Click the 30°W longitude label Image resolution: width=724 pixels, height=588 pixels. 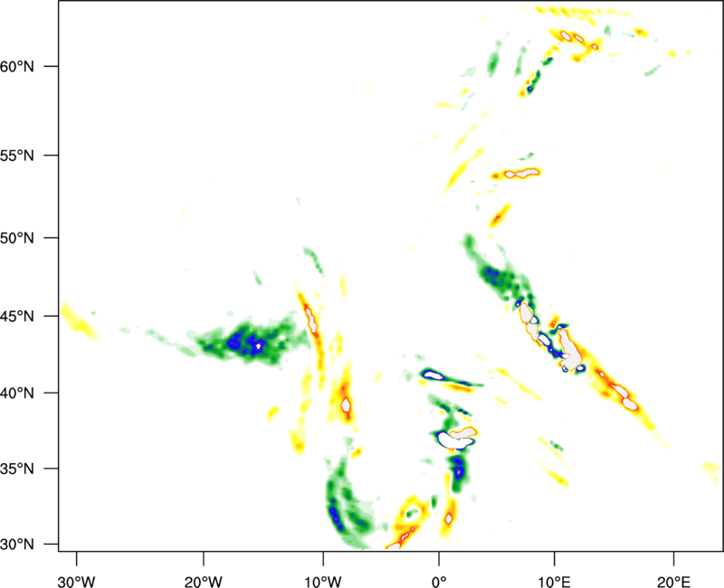[76, 582]
